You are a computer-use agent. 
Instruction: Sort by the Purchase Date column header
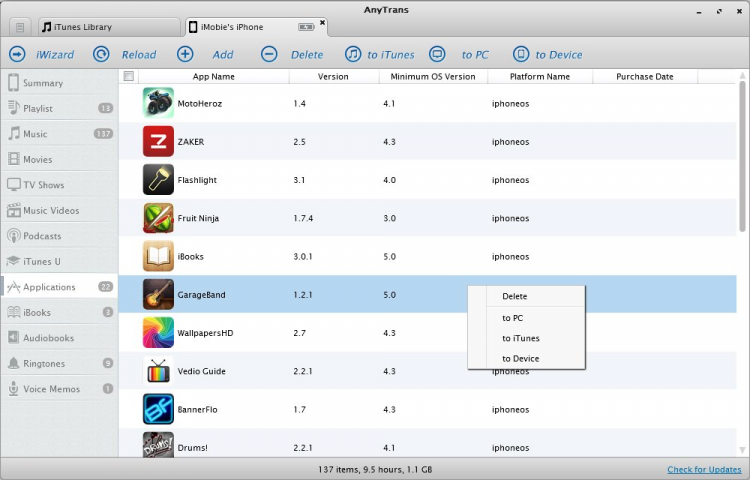[x=645, y=76]
